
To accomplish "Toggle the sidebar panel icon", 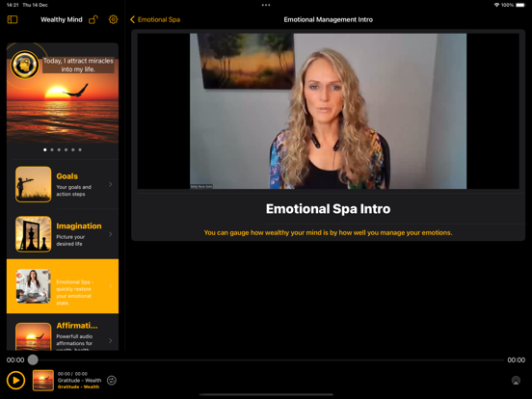I will [x=13, y=19].
